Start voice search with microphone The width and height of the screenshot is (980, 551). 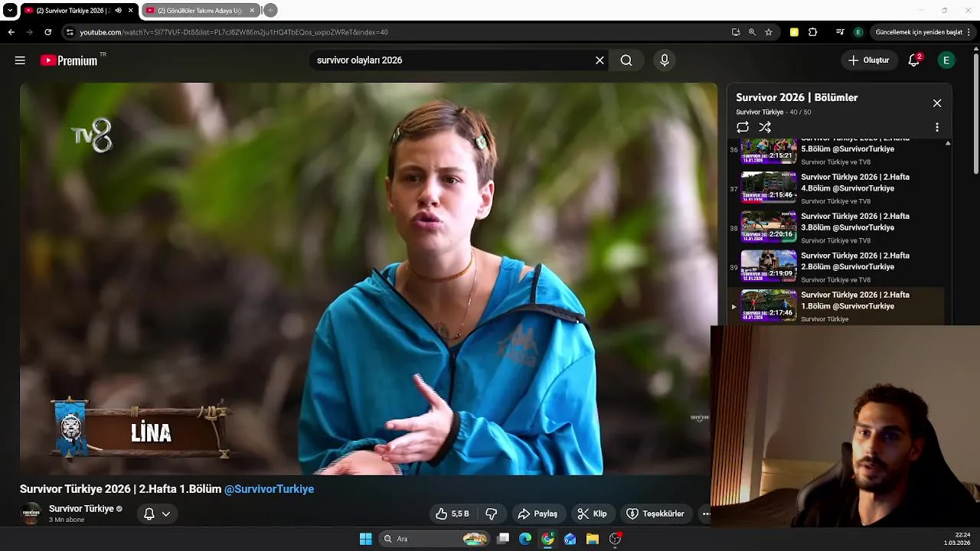click(664, 60)
